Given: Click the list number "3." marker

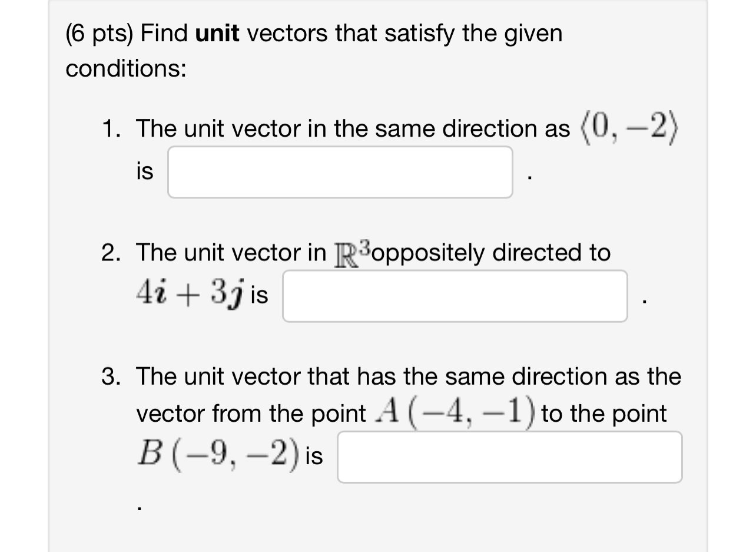Looking at the screenshot, I should click(x=112, y=376).
